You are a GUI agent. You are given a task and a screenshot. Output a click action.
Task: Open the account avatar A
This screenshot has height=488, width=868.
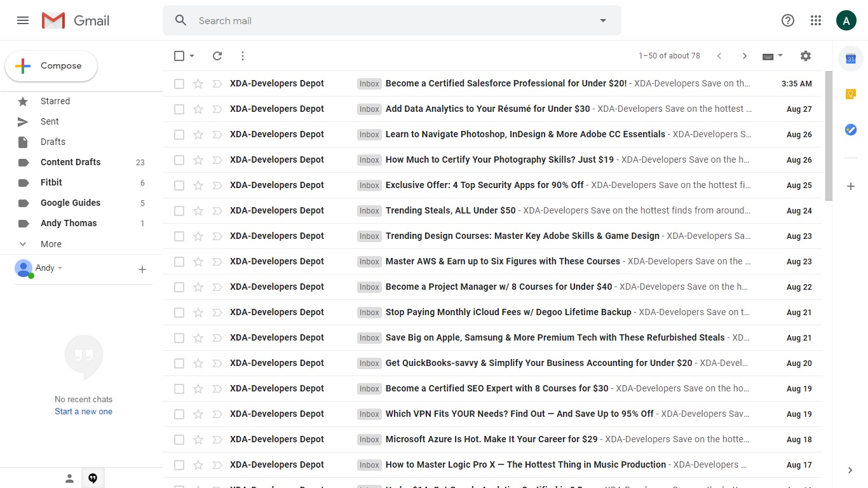[x=846, y=20]
